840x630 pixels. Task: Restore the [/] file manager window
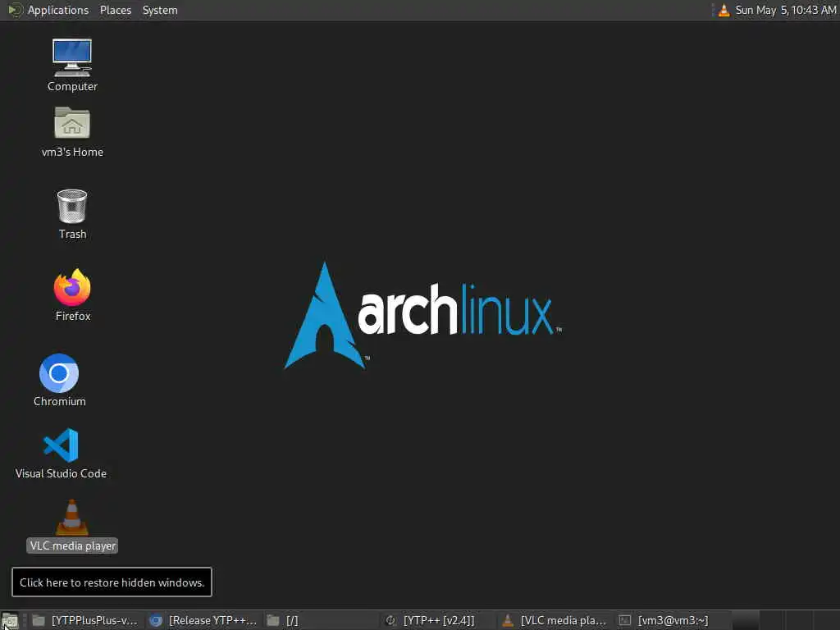(x=322, y=620)
